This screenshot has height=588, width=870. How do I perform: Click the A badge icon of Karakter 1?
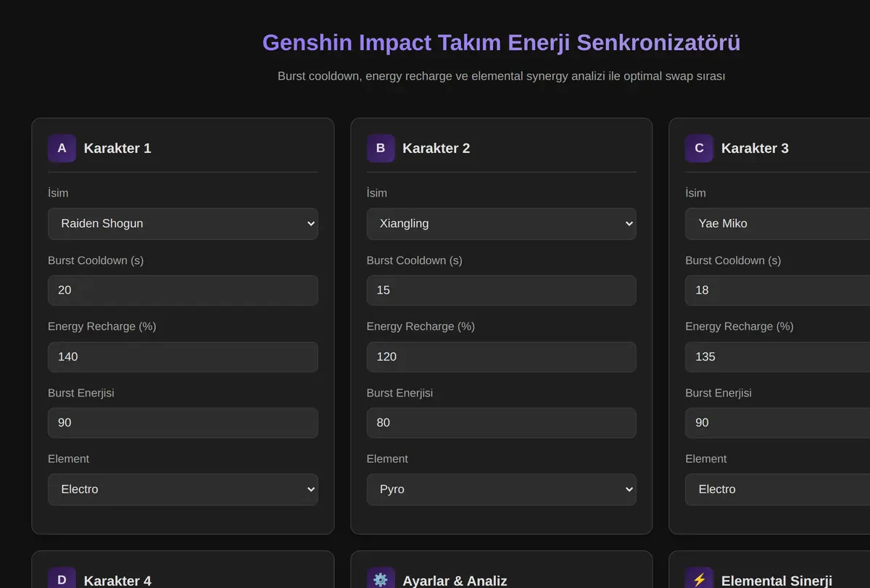click(x=62, y=148)
